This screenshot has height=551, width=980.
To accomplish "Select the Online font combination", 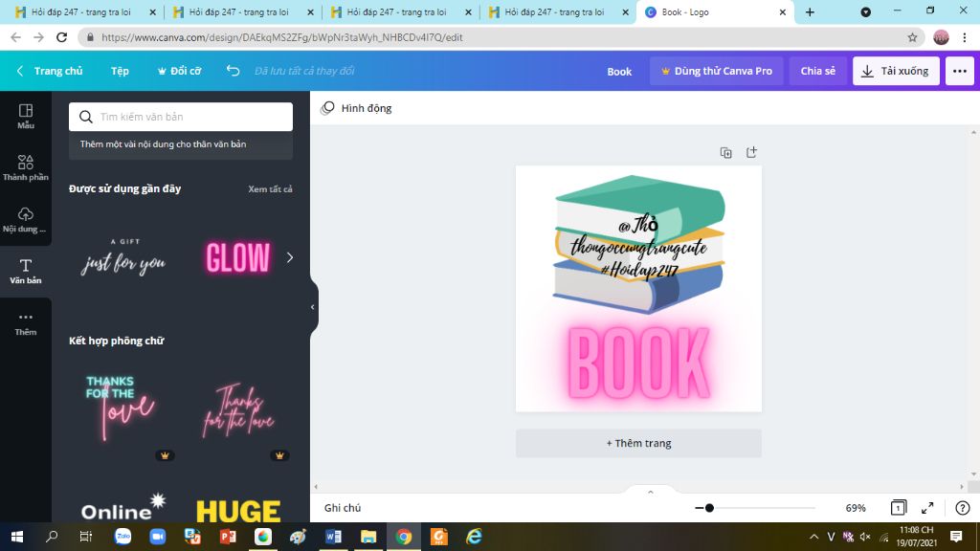I will tap(123, 509).
